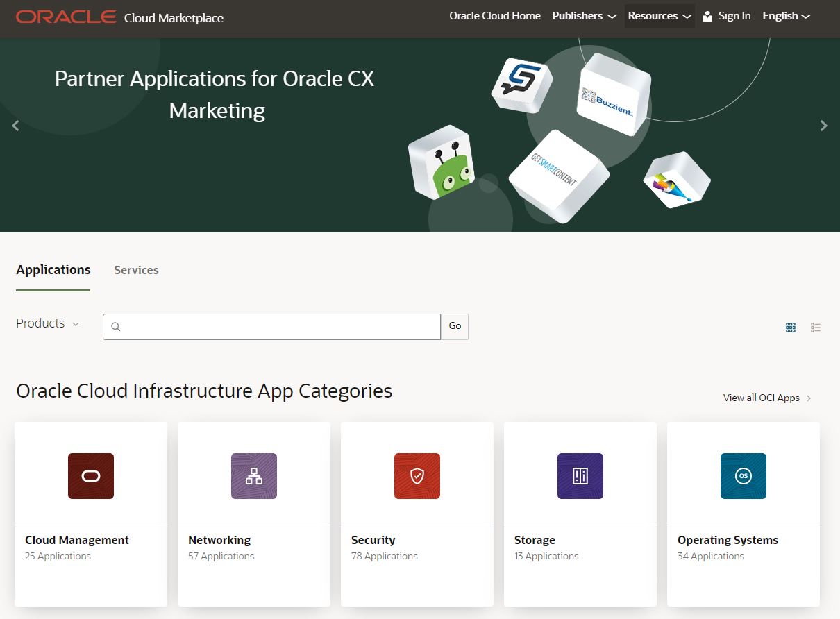Open the Security shield category icon
840x619 pixels.
tap(417, 476)
